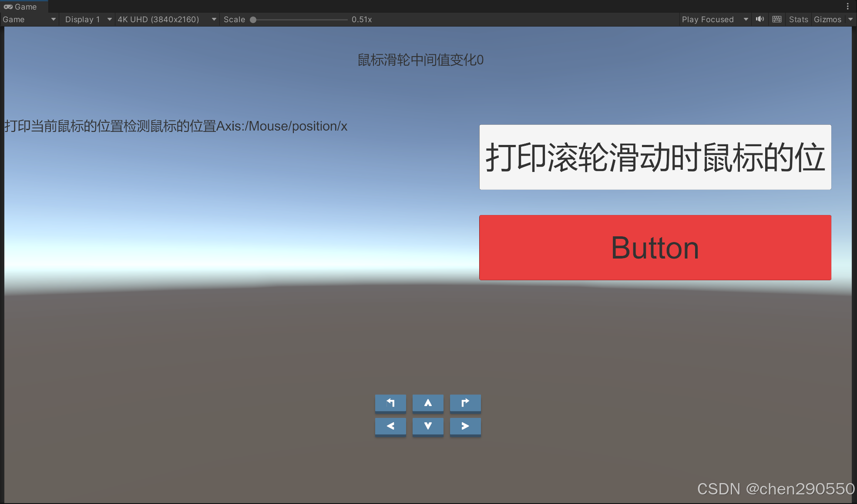Toggle Gizmos visibility
Screen dimensions: 857x504
coord(827,19)
